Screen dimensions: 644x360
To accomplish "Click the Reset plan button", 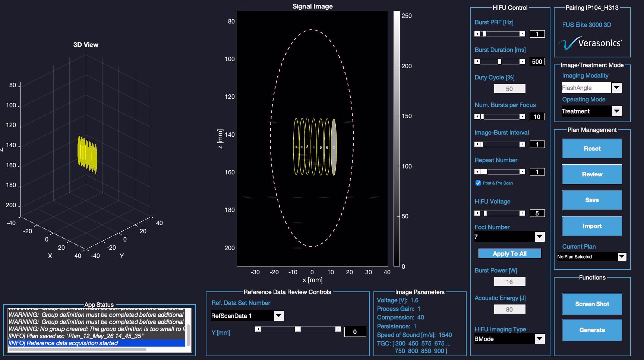I will point(592,148).
